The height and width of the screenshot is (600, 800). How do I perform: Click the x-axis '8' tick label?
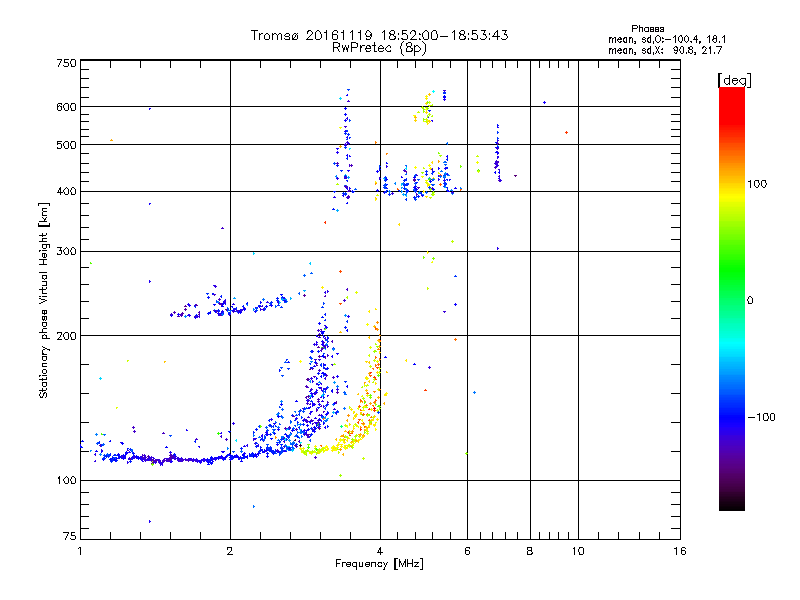point(530,551)
